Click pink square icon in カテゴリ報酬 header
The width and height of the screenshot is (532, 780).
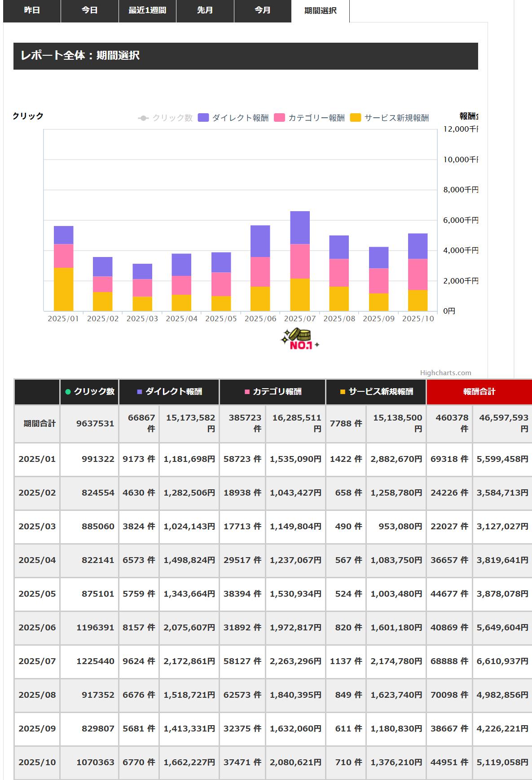pos(246,392)
